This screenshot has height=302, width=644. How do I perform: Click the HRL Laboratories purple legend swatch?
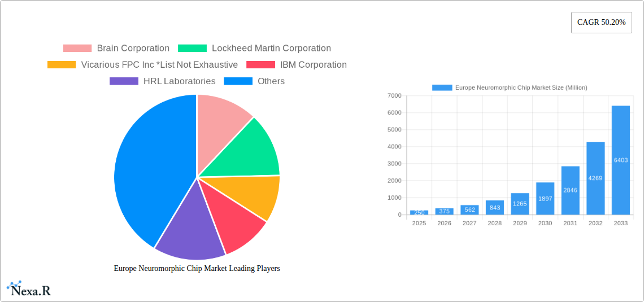(x=124, y=81)
